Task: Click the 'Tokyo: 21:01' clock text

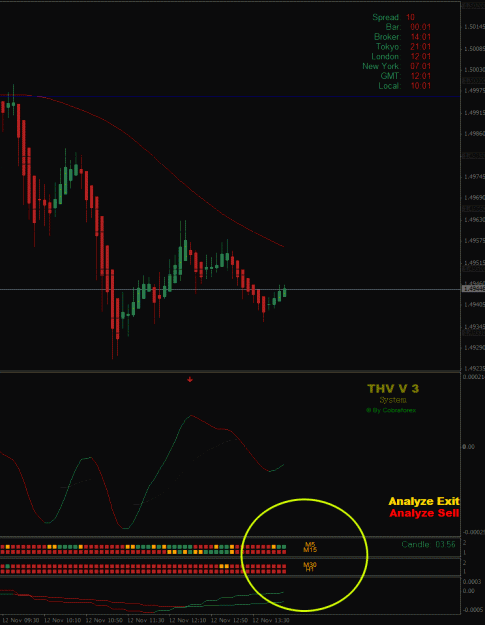Action: coord(403,47)
